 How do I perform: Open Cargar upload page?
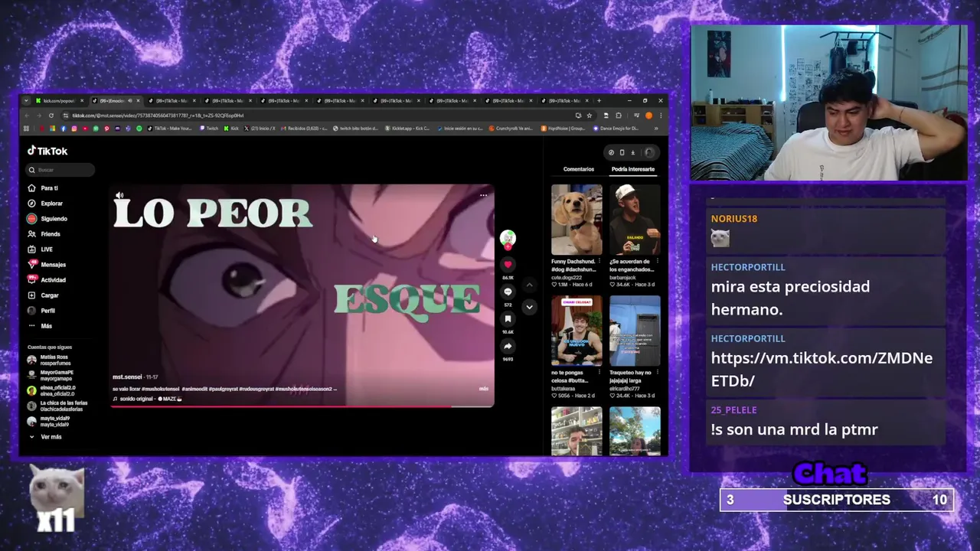(44, 295)
